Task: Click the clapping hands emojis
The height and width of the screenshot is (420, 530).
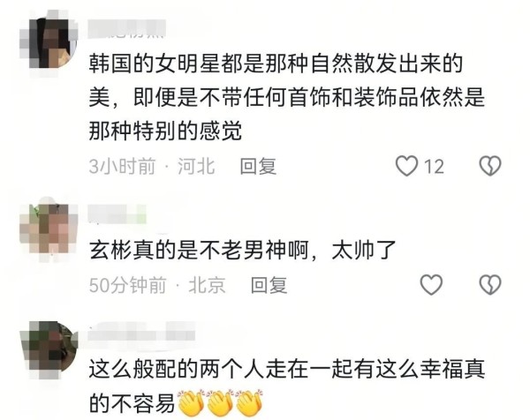Action: (x=220, y=403)
